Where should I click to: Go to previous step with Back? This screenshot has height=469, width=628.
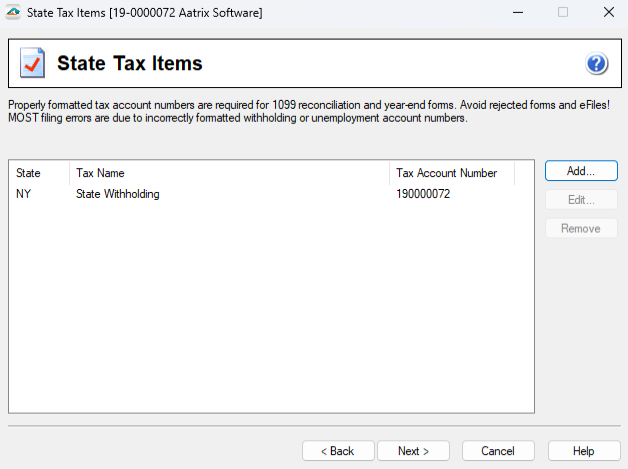[x=338, y=451]
